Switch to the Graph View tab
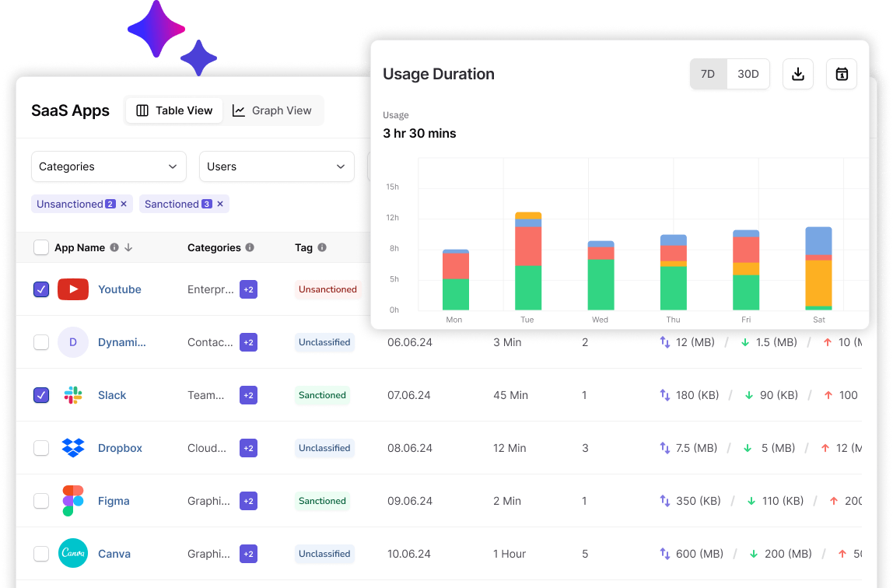Viewport: 893px width, 588px height. (x=273, y=110)
